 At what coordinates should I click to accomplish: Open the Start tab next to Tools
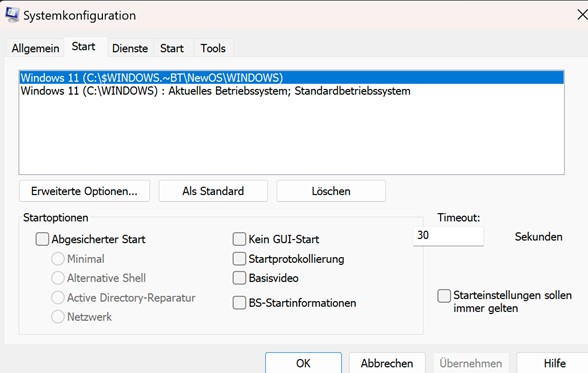[172, 48]
